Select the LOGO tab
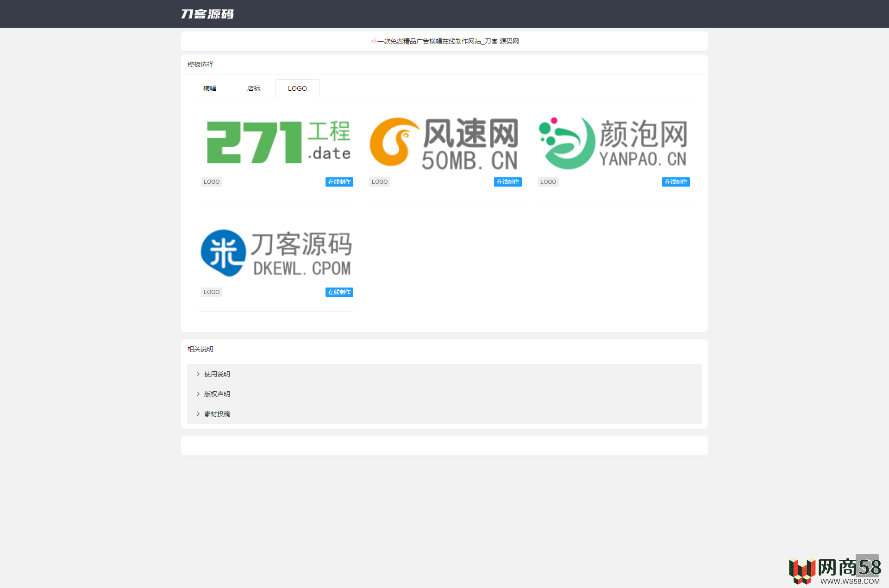 tap(297, 88)
